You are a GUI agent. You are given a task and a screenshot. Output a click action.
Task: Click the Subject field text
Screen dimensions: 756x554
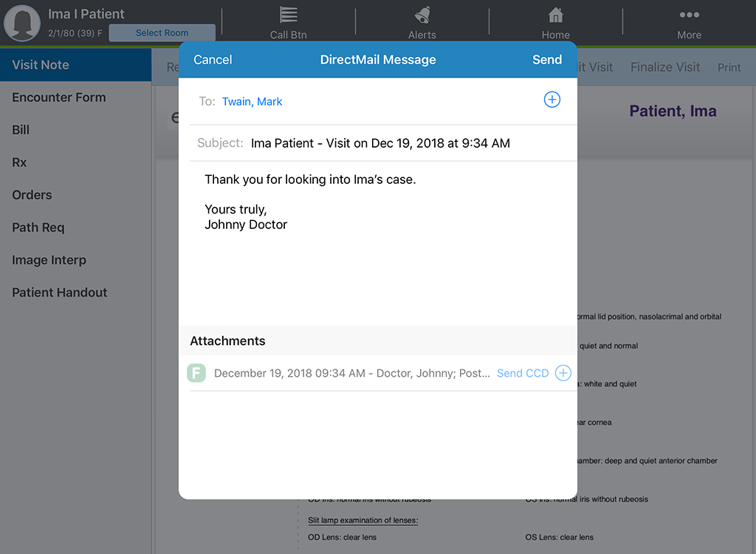pyautogui.click(x=380, y=143)
